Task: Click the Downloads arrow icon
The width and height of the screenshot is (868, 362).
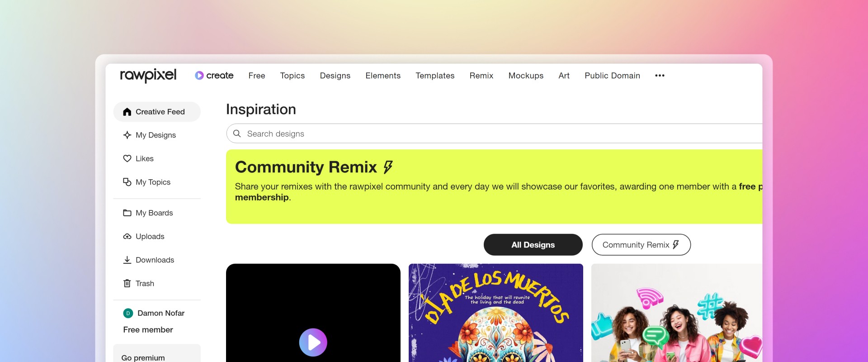Action: (127, 260)
